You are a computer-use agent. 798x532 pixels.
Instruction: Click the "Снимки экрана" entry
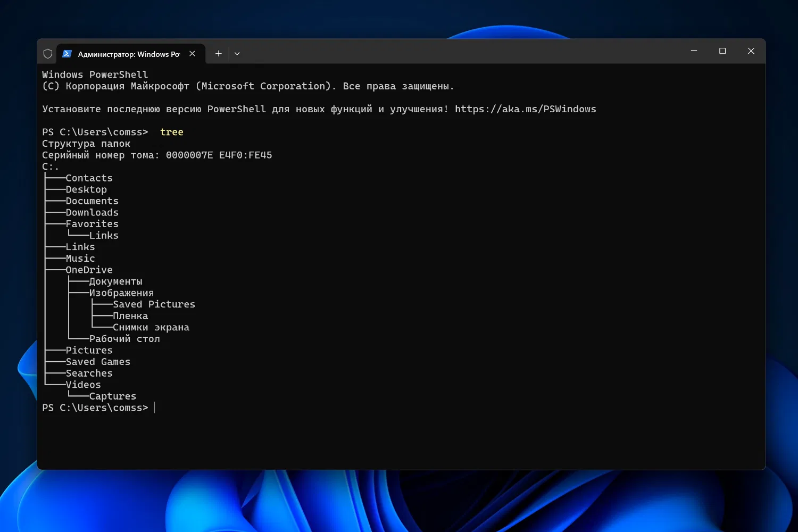[x=151, y=327]
